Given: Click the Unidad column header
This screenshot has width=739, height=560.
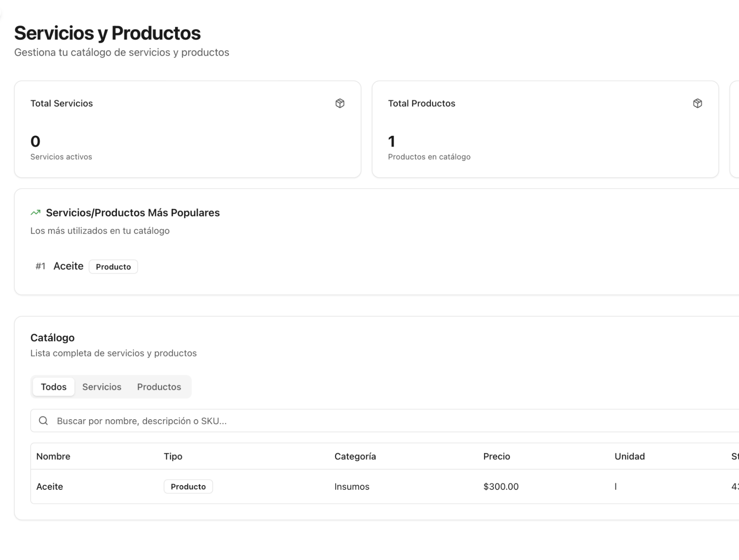Looking at the screenshot, I should click(x=629, y=456).
